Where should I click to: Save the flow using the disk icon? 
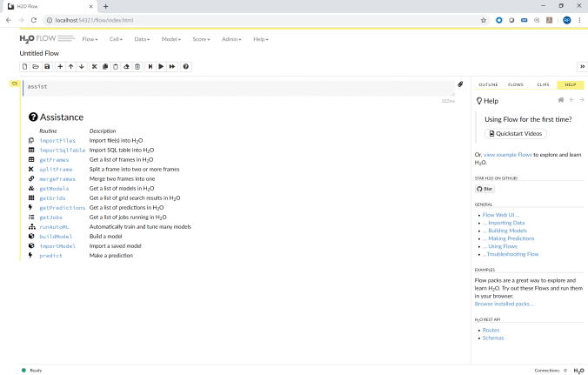(x=47, y=66)
